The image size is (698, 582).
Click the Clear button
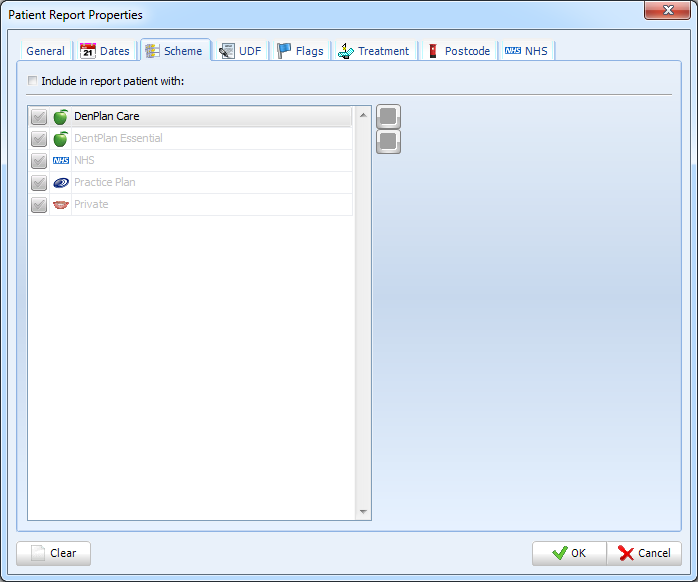pos(53,553)
